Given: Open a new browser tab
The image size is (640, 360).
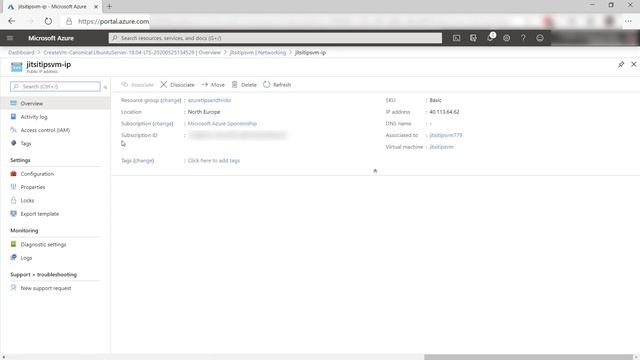Looking at the screenshot, I should tap(109, 7).
